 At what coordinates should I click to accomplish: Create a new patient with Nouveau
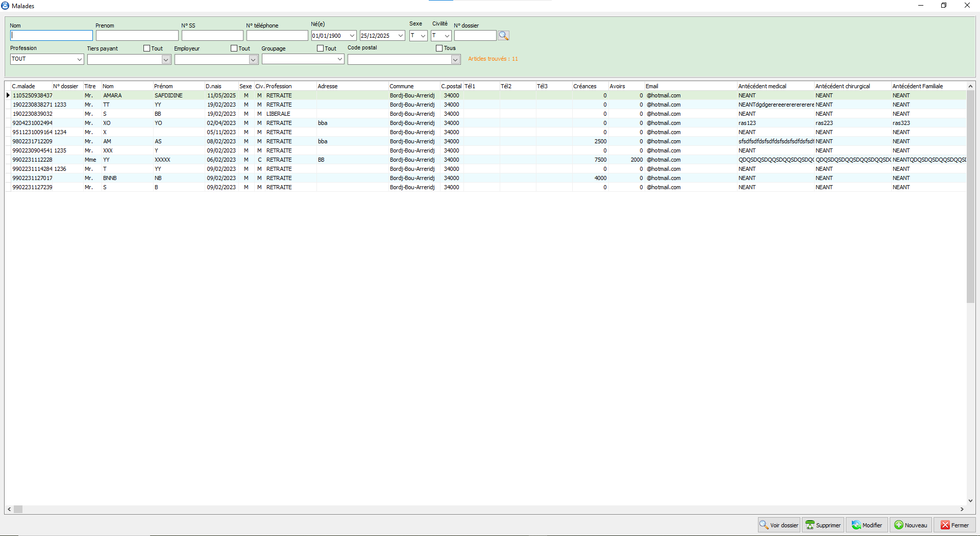911,525
